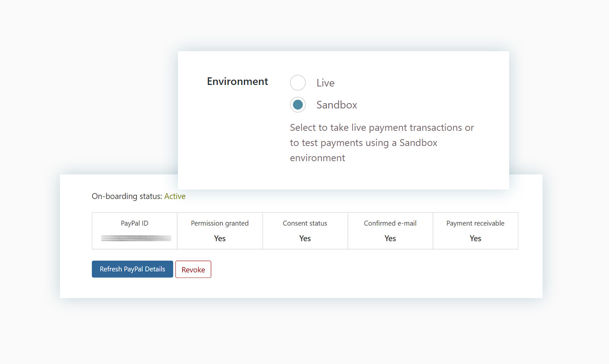Click the PayPal ID column header
This screenshot has width=609, height=364.
[135, 223]
